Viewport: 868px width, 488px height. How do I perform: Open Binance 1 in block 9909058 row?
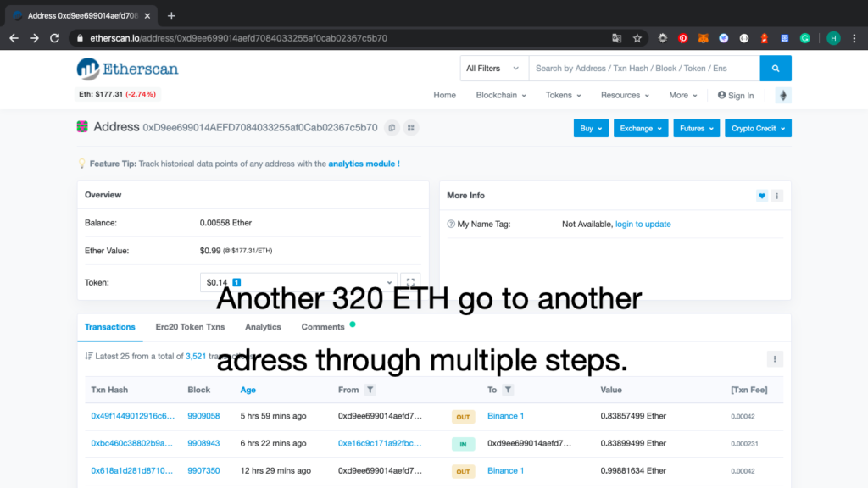click(505, 416)
